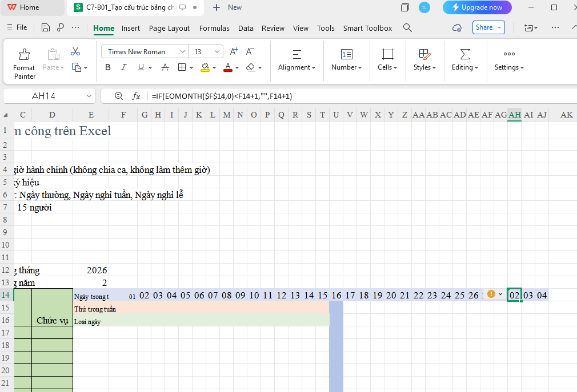Apply the yellow fill color swatch

(x=205, y=67)
